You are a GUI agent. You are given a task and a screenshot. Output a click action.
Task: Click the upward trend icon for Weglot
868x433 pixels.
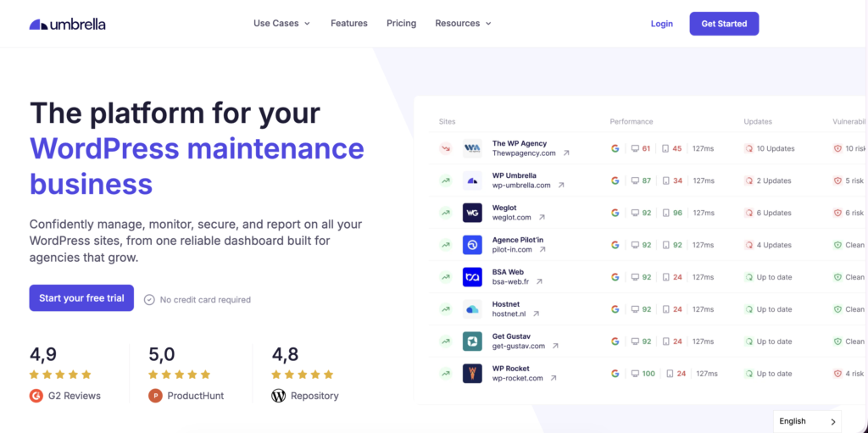coord(446,213)
